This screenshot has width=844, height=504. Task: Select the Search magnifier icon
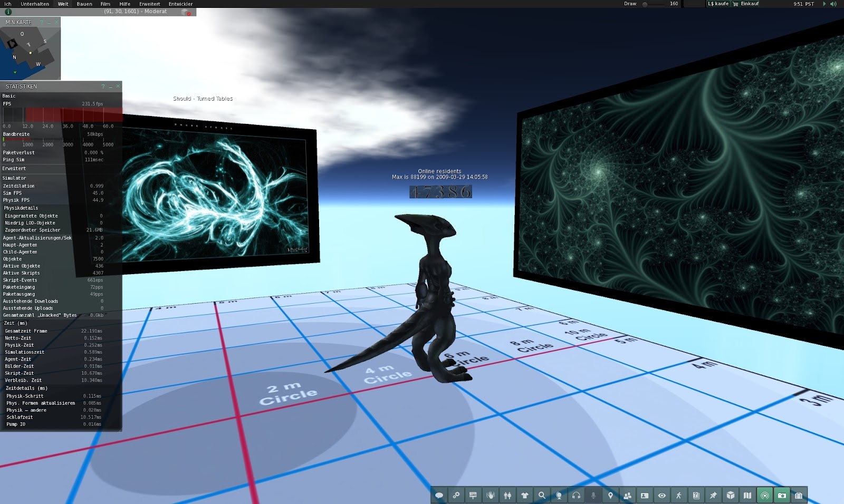click(x=542, y=495)
